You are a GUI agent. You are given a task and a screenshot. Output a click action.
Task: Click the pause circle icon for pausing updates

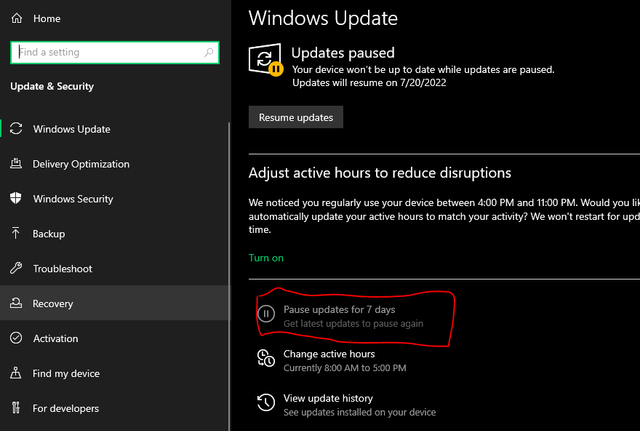[x=266, y=314]
